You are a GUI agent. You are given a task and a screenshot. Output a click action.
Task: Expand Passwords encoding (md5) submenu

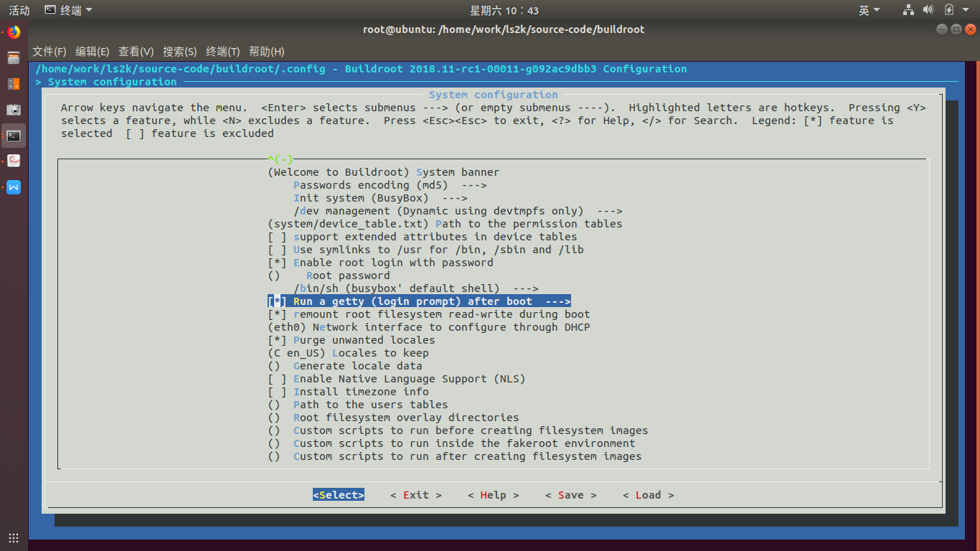tap(390, 185)
